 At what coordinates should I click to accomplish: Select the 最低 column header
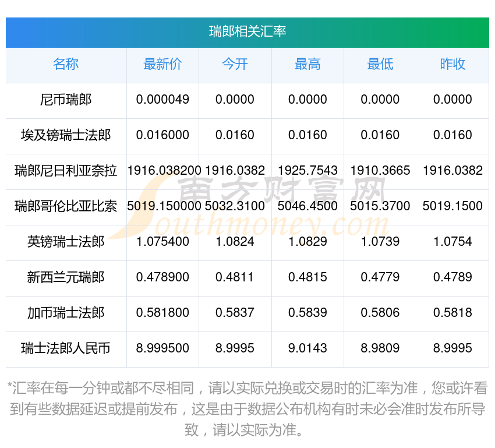pos(380,64)
